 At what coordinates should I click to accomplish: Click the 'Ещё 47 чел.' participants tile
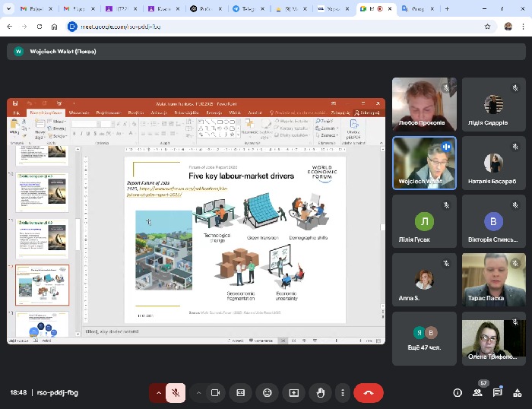(424, 338)
